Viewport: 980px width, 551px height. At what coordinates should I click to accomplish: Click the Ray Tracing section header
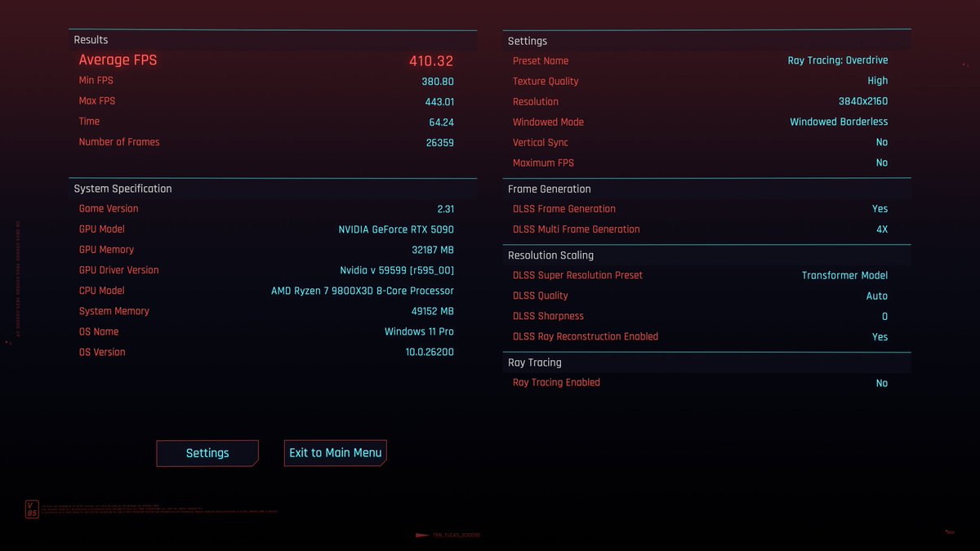click(x=534, y=363)
